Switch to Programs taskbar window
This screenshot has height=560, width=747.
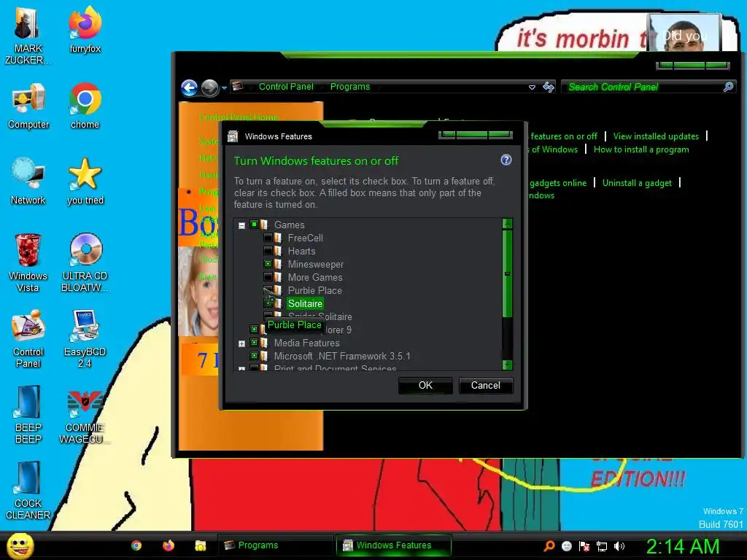[x=275, y=545]
